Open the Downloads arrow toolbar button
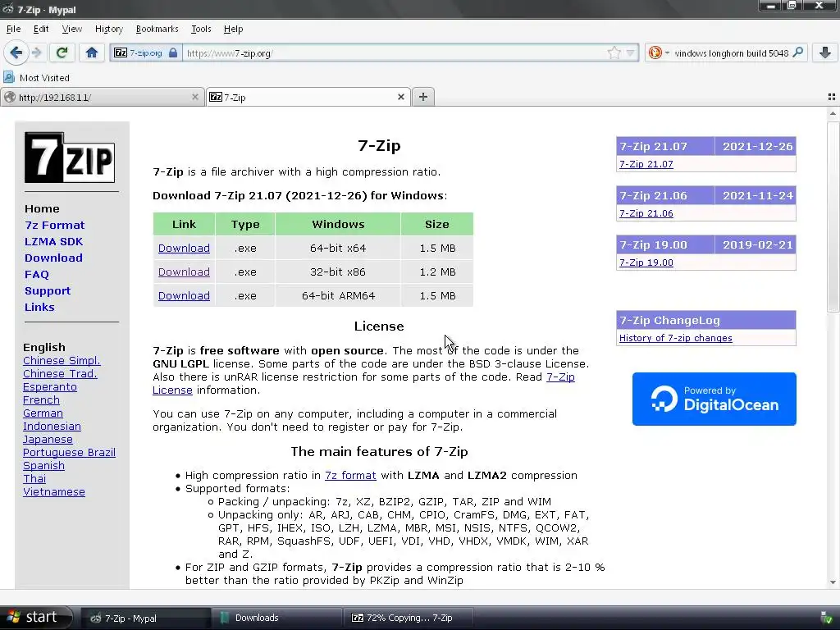 point(825,52)
